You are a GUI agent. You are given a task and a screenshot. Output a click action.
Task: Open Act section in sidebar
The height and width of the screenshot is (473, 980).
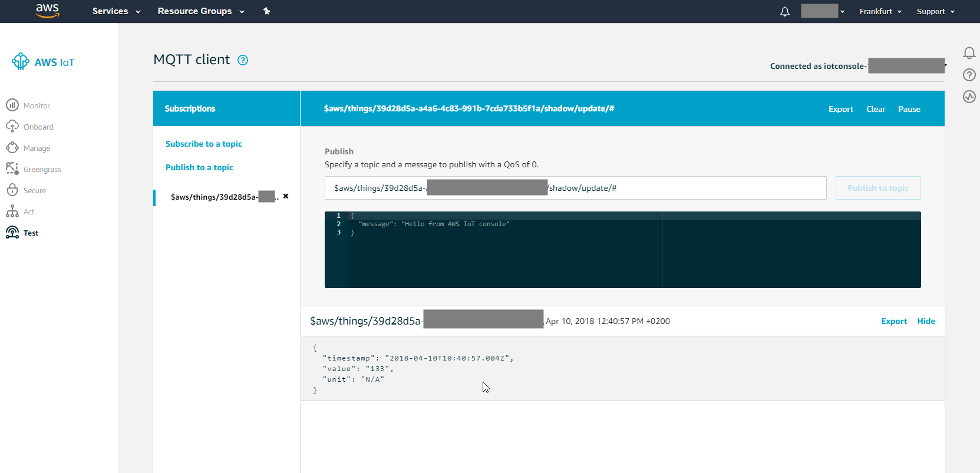[x=29, y=211]
